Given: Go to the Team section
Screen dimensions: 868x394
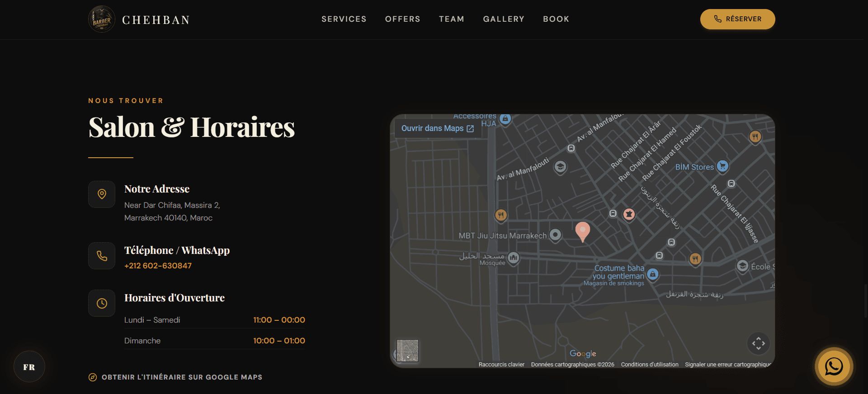Looking at the screenshot, I should [x=452, y=19].
